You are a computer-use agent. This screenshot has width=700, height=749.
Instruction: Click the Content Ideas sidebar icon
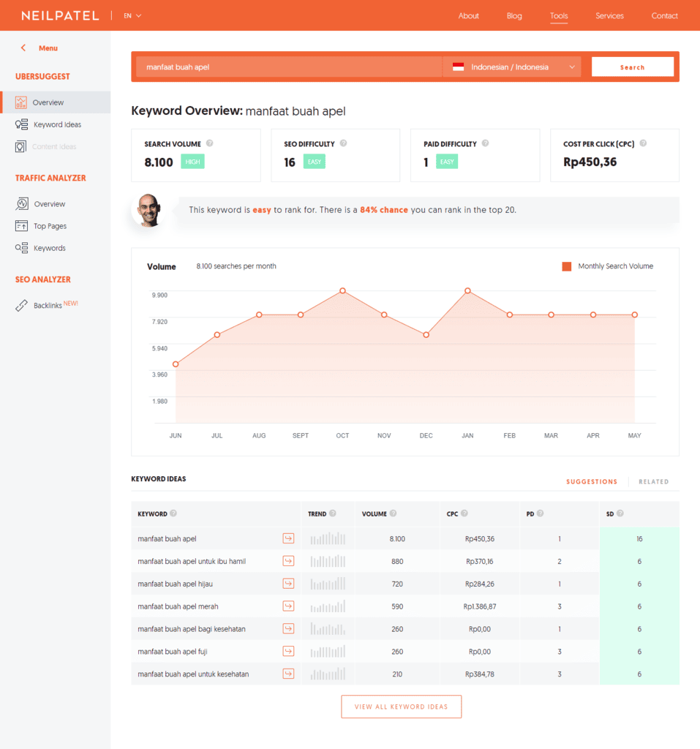point(20,146)
